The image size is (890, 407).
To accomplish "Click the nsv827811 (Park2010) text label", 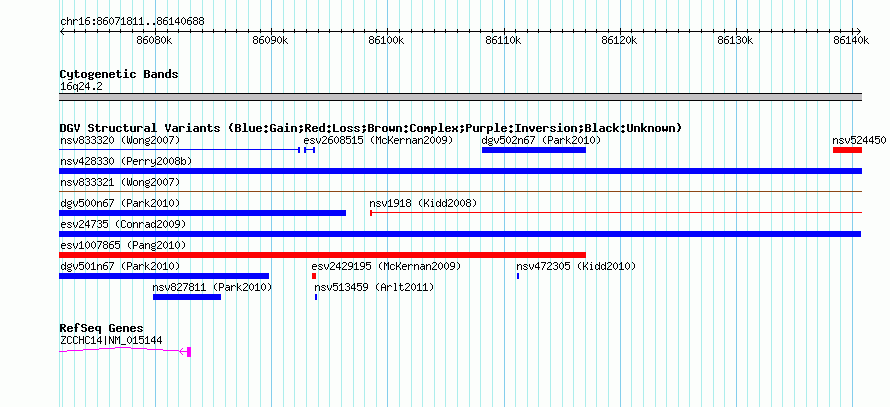I will [213, 287].
